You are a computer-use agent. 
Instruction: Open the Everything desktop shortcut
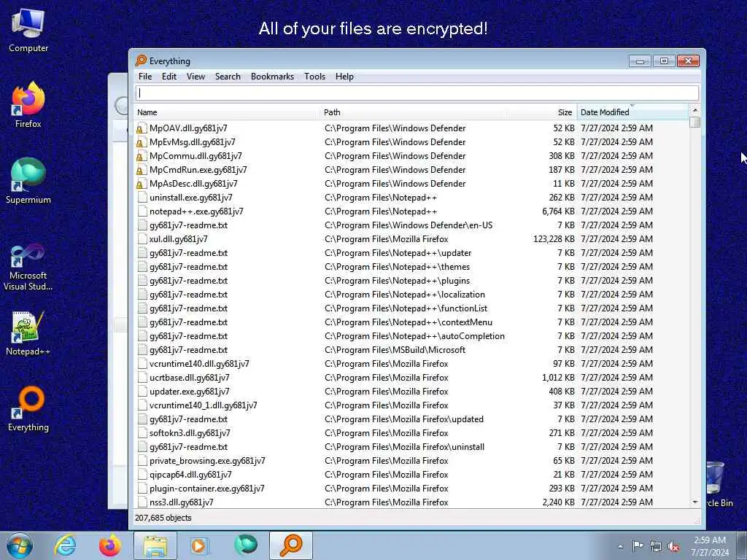pyautogui.click(x=28, y=408)
